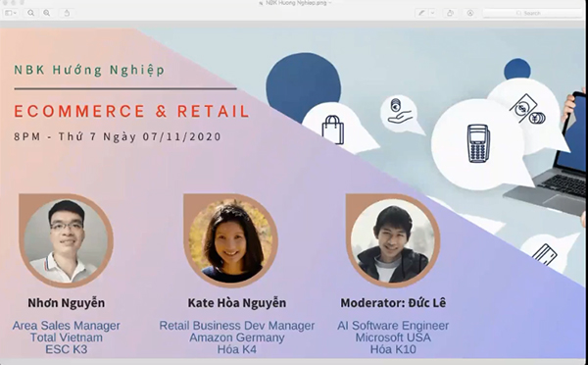
Task: Click the green zoom window button
Action: [21, 3]
